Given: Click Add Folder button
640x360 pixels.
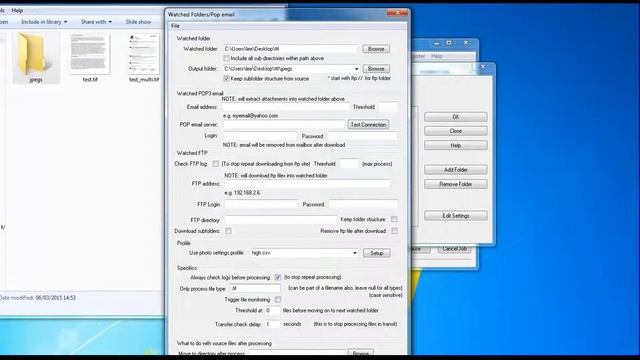Looking at the screenshot, I should coord(456,170).
